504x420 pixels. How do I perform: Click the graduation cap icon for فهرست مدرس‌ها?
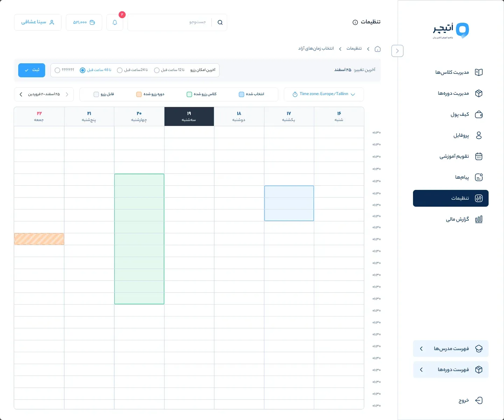[479, 349]
